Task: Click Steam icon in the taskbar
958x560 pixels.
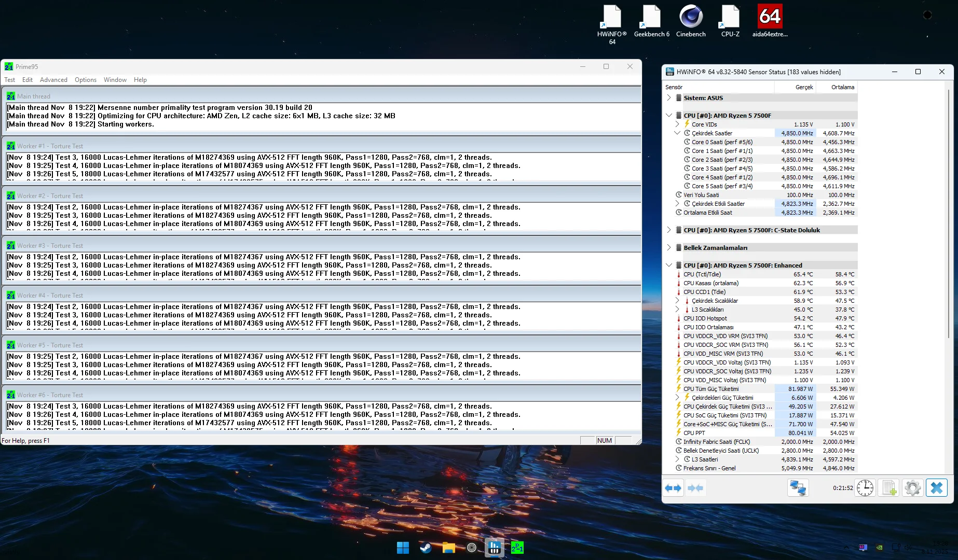Action: point(426,548)
